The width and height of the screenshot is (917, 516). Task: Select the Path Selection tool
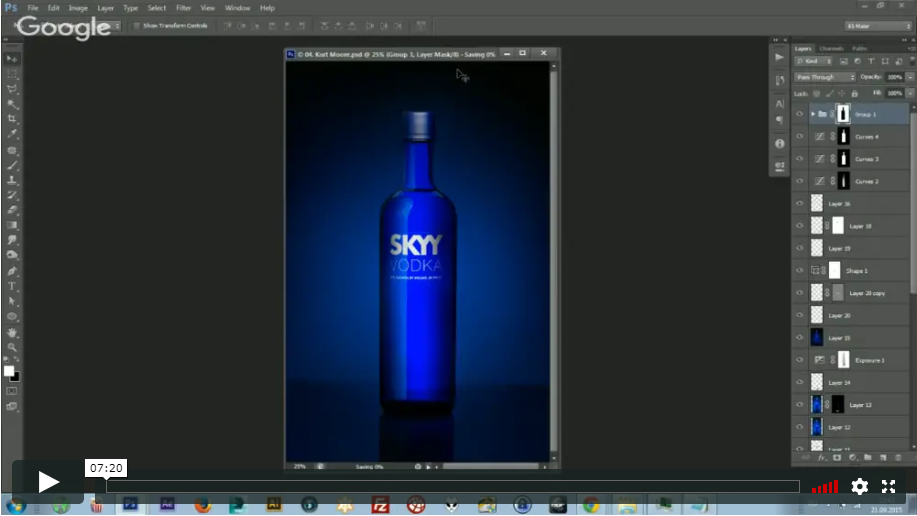tap(12, 301)
